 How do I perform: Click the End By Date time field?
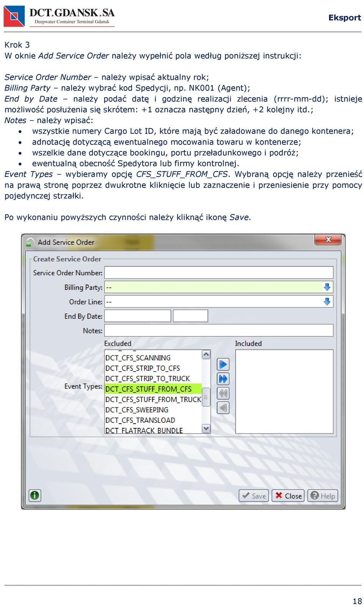(x=190, y=316)
